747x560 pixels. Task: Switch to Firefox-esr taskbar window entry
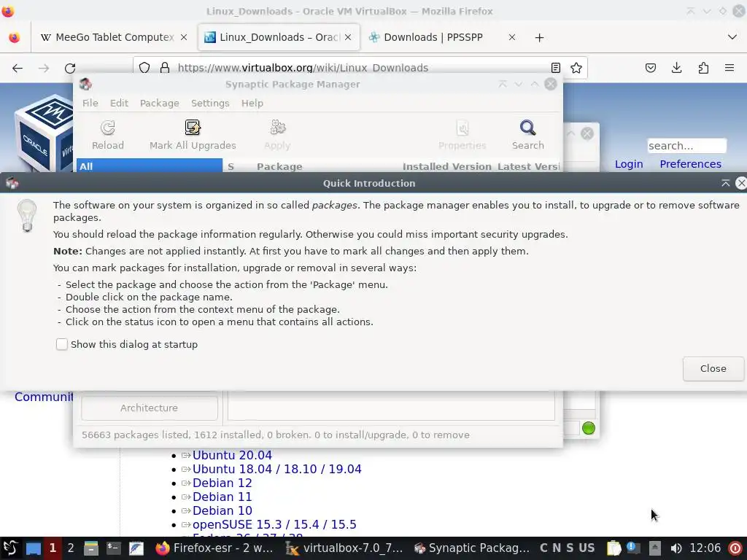pyautogui.click(x=215, y=548)
